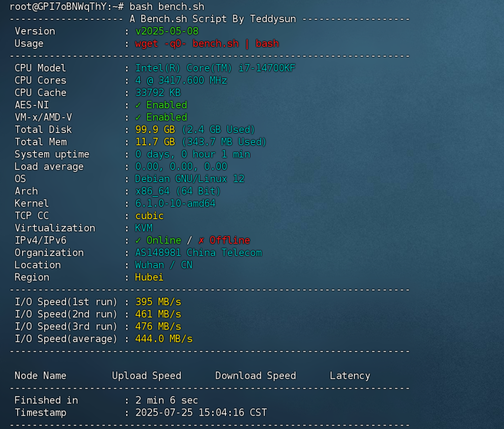Select kernel value '6.1.0-10-amd64'

click(x=176, y=203)
